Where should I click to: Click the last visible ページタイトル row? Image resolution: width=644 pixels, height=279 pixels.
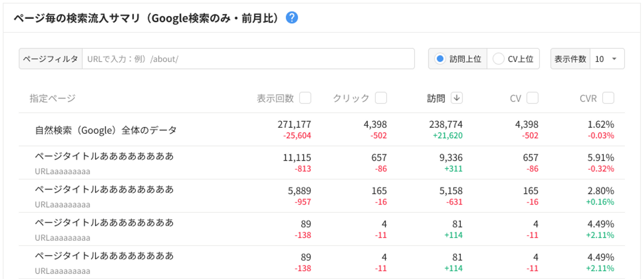tap(104, 256)
